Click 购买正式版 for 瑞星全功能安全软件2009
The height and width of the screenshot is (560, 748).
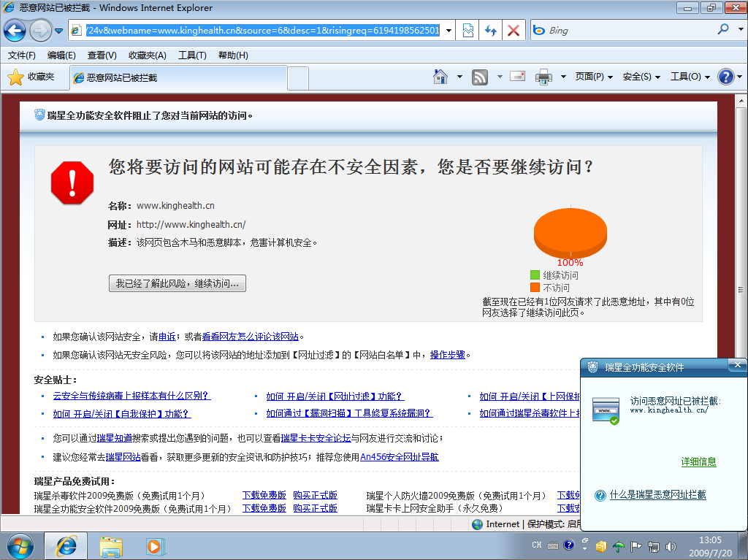pyautogui.click(x=316, y=508)
